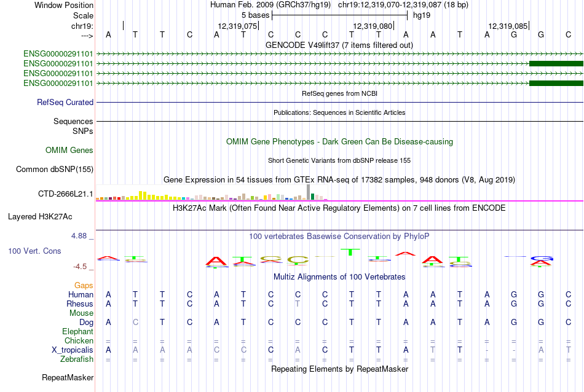Viewport: 584px width, 392px height.
Task: Open Short Genetic Variants from dbSNP title
Action: pos(339,160)
